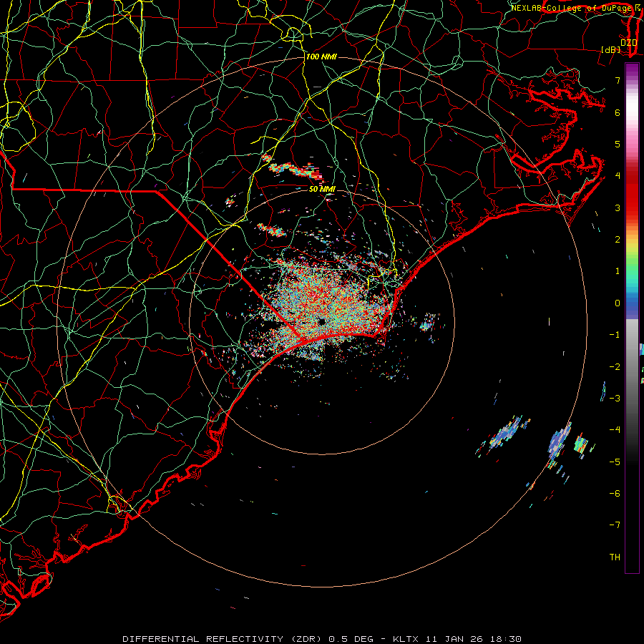Viewport: 644px width, 644px height.
Task: Click the 100 NMI range ring label
Action: point(321,57)
